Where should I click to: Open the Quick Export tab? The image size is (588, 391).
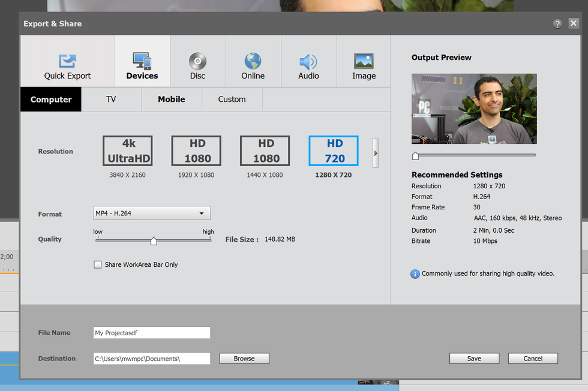point(67,62)
